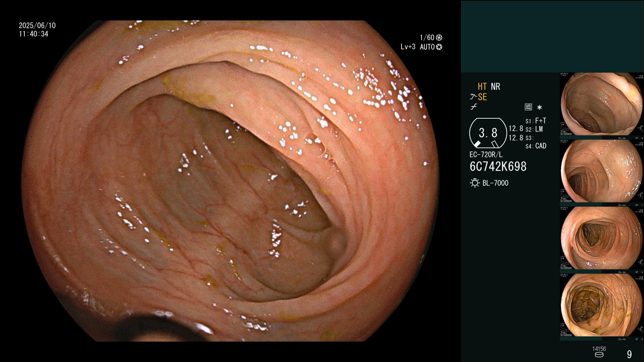Click the empty S3: switch assignment
Image resolution: width=644 pixels, height=362 pixels.
(529, 138)
